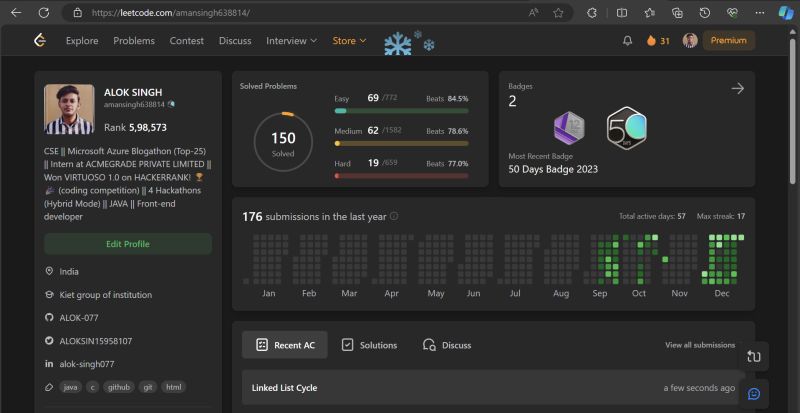The height and width of the screenshot is (413, 800).
Task: Click the Dec month label in heatmap
Action: tap(722, 294)
